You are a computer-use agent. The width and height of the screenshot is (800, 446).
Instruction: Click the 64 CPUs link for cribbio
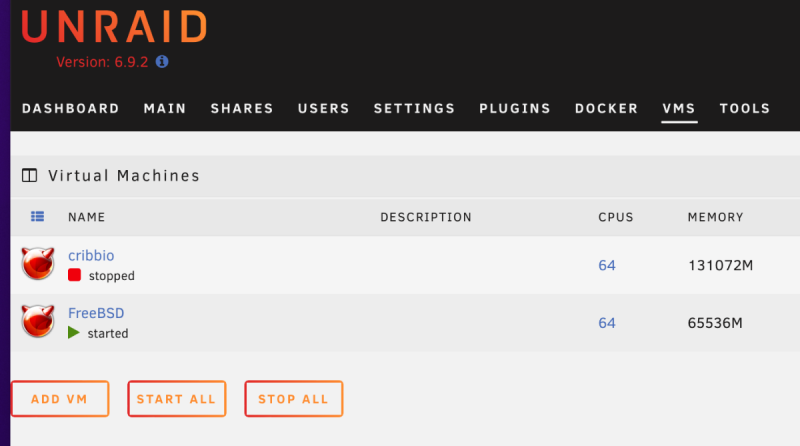[607, 265]
